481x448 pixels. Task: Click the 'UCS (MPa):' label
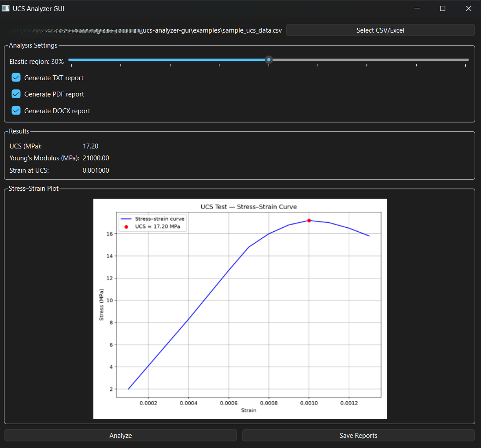(x=26, y=146)
